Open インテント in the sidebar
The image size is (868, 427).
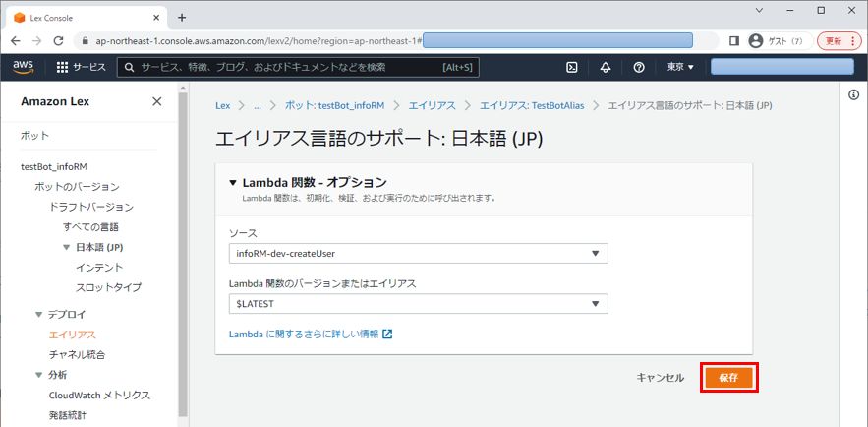point(99,268)
